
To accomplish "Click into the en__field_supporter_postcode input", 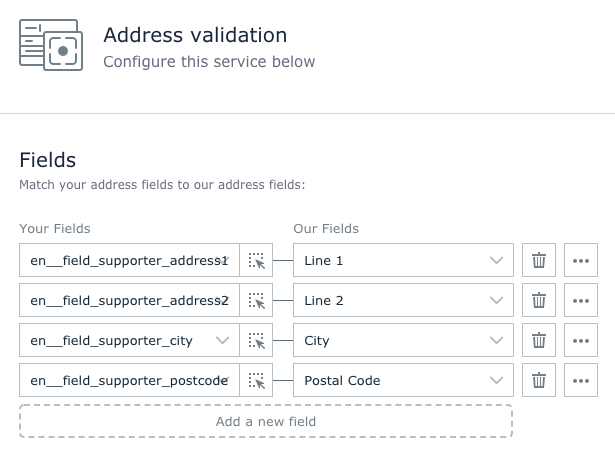I will coord(128,381).
